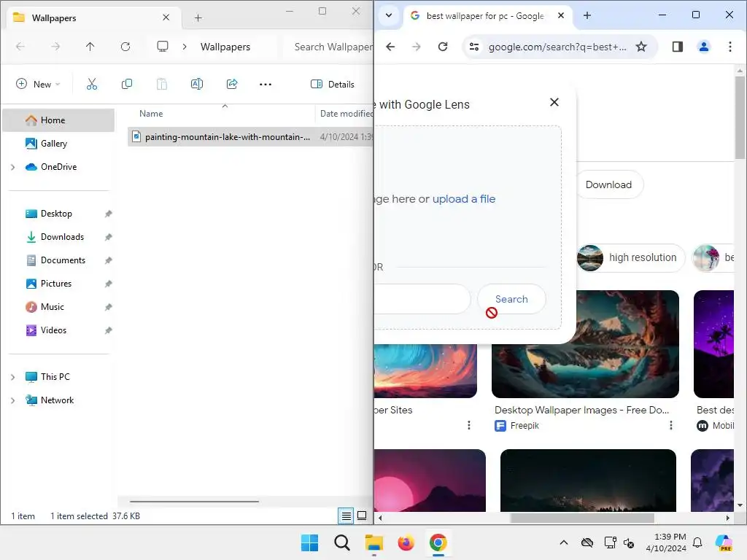The height and width of the screenshot is (560, 747).
Task: Click the Download filter chip
Action: click(x=608, y=184)
